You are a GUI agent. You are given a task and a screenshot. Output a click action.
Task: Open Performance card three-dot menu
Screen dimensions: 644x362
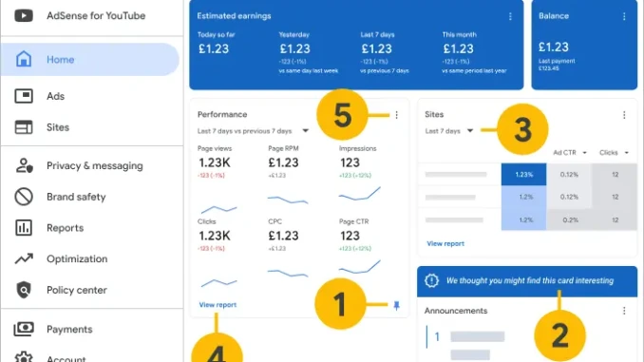pyautogui.click(x=396, y=115)
